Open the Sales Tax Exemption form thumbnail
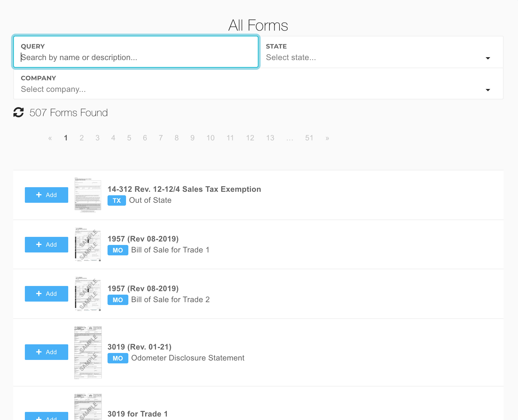Image resolution: width=518 pixels, height=420 pixels. (88, 195)
